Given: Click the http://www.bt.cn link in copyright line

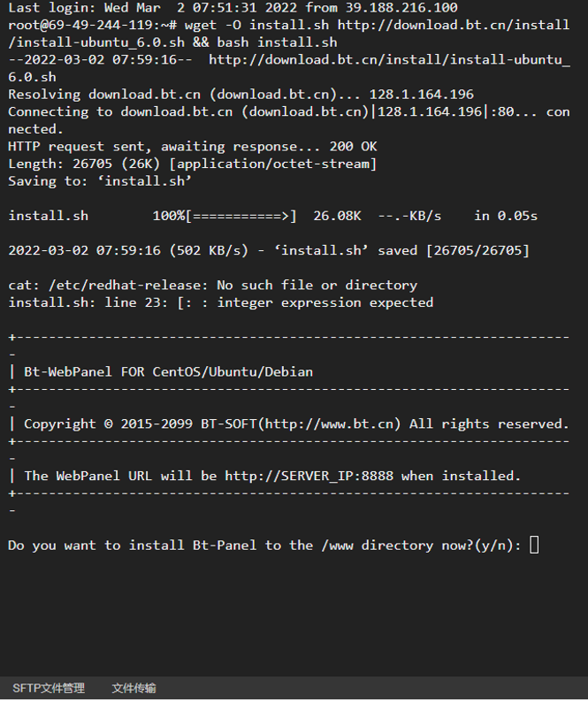Looking at the screenshot, I should [x=329, y=424].
